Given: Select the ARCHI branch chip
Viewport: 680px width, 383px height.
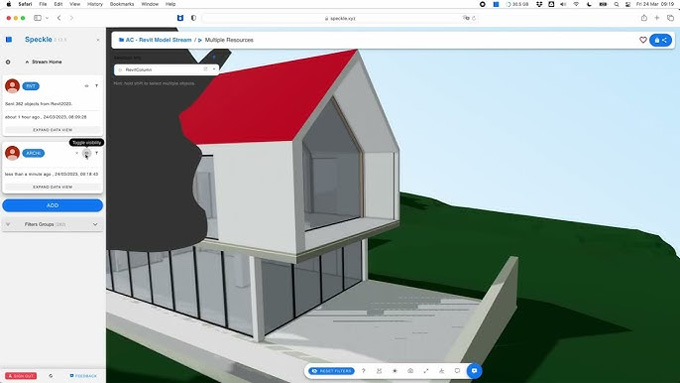Looking at the screenshot, I should click(x=33, y=153).
